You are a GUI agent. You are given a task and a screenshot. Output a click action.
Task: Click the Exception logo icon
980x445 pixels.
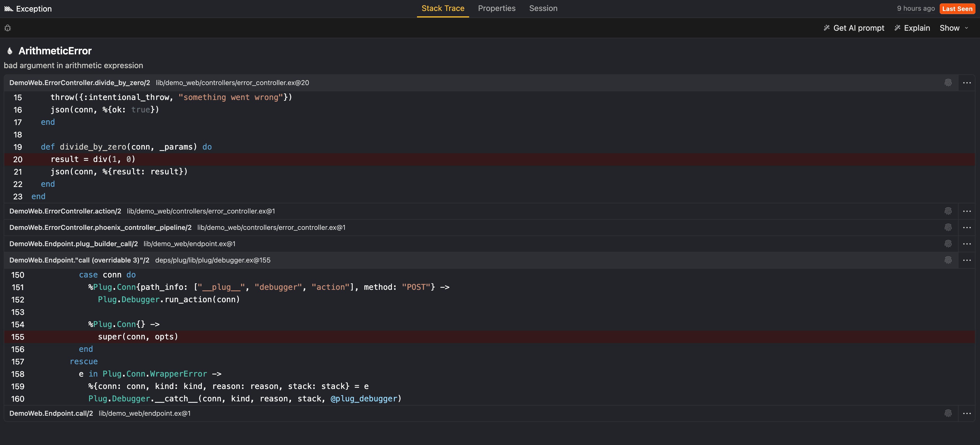9,9
